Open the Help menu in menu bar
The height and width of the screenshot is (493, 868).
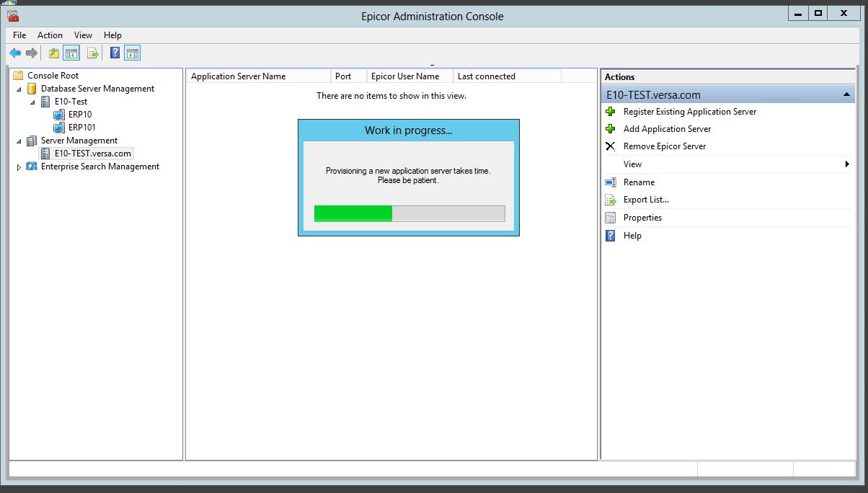pos(112,35)
